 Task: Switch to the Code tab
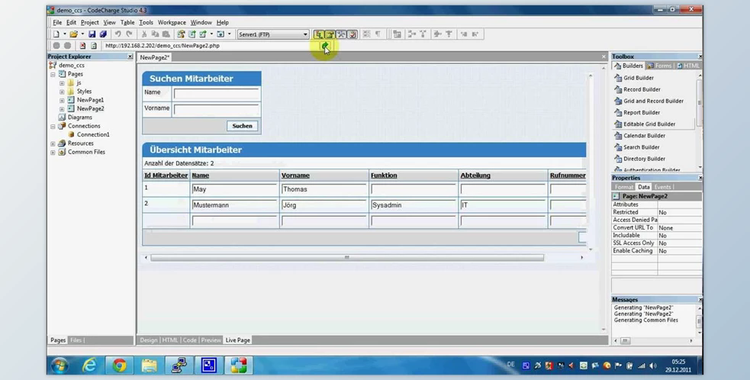190,340
